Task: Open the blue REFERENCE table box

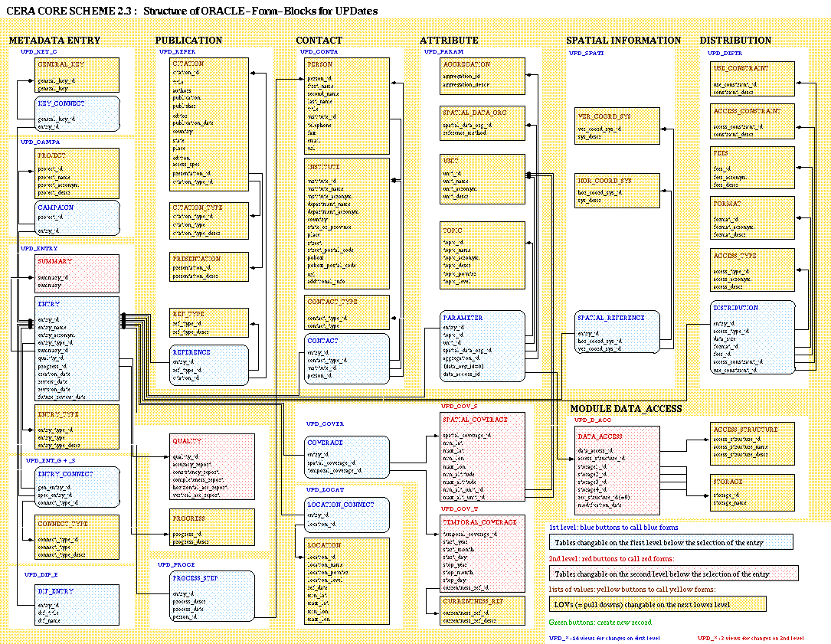Action: (x=209, y=364)
